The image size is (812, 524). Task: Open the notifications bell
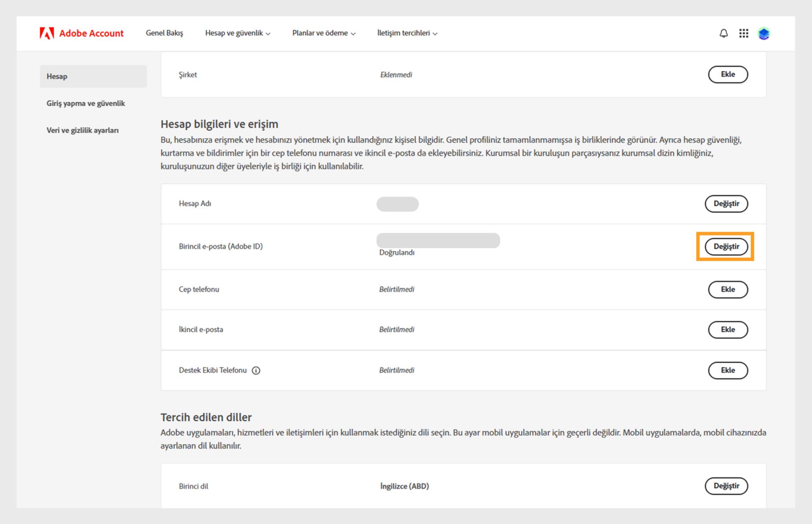(724, 33)
